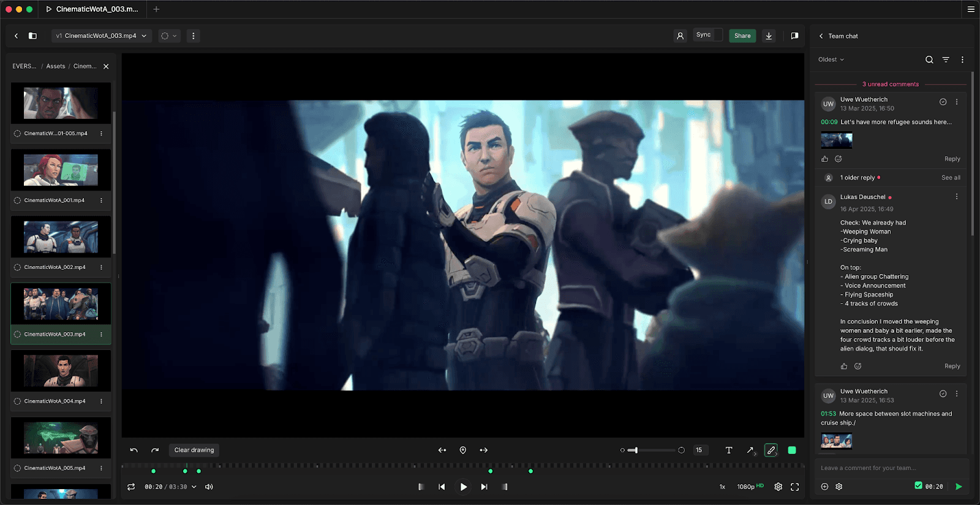Open the green drawing color swatch
This screenshot has width=980, height=505.
click(792, 450)
